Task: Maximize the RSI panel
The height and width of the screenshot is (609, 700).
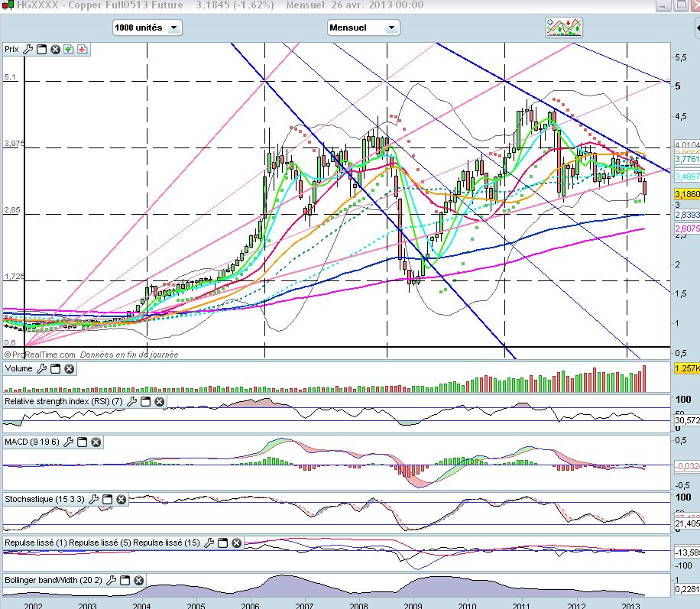Action: click(145, 401)
